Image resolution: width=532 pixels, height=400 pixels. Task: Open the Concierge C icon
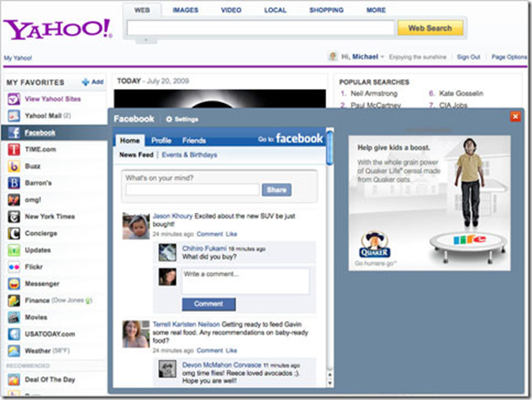pos(14,233)
